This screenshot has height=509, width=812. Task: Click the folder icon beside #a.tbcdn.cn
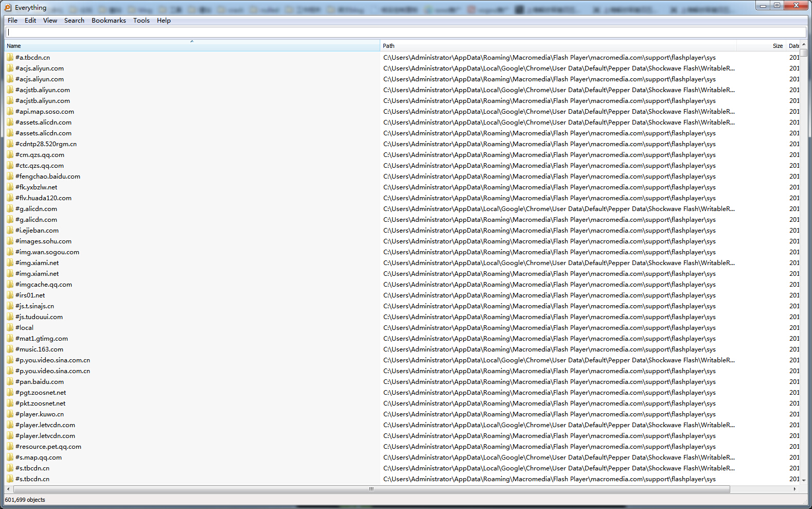[x=10, y=57]
